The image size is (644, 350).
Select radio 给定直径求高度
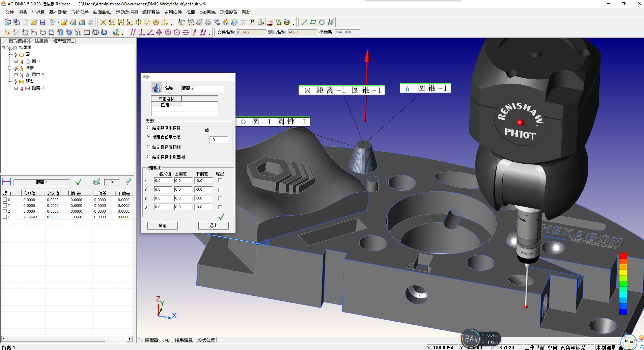tap(148, 136)
